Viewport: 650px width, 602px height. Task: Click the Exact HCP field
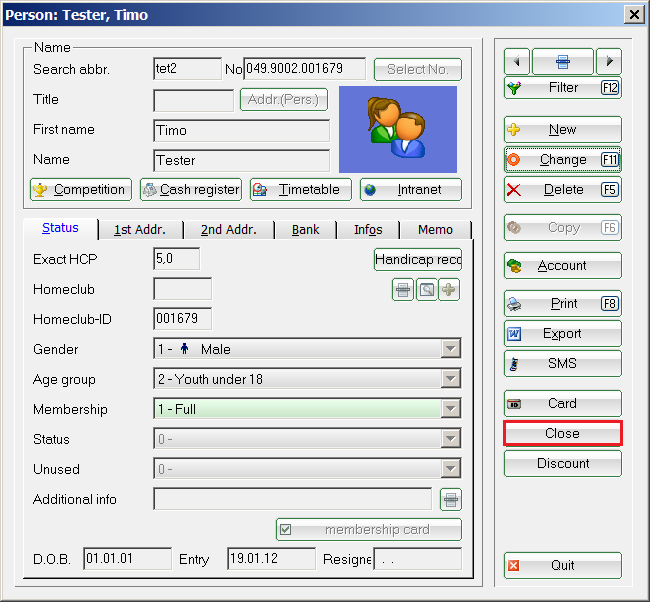tap(177, 259)
